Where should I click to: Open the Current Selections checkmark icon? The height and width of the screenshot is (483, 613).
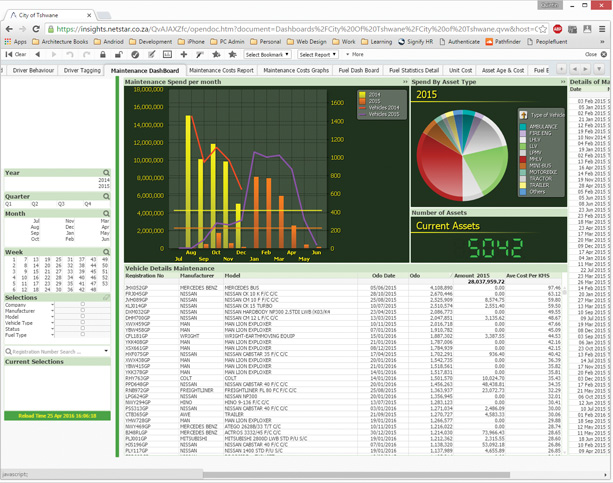click(135, 54)
